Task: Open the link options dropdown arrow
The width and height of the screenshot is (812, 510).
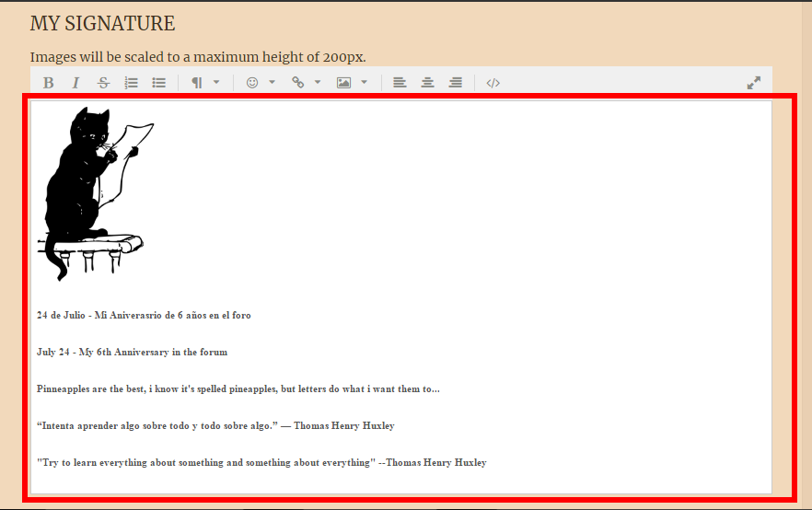Action: click(318, 82)
